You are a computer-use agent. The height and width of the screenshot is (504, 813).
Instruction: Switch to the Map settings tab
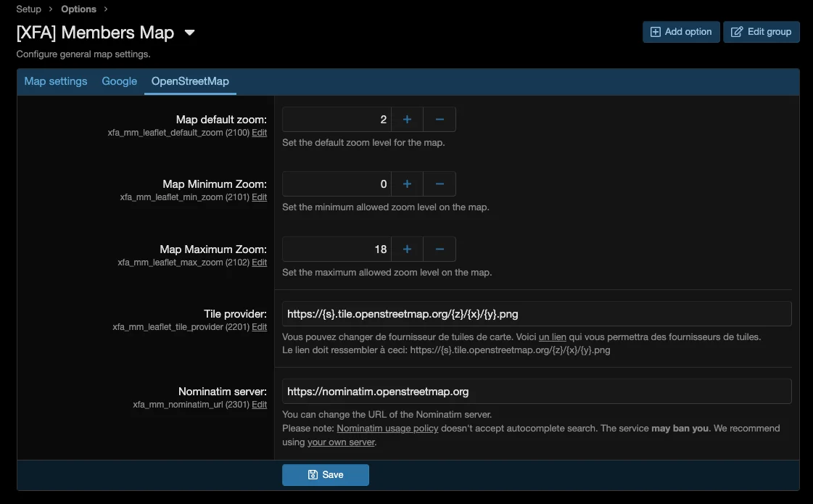55,81
